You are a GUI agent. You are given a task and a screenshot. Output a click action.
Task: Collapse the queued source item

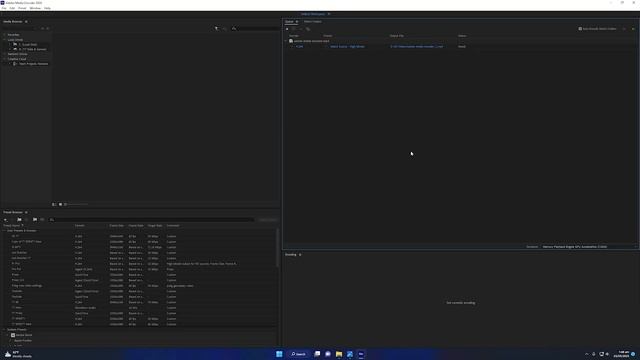[x=286, y=41]
